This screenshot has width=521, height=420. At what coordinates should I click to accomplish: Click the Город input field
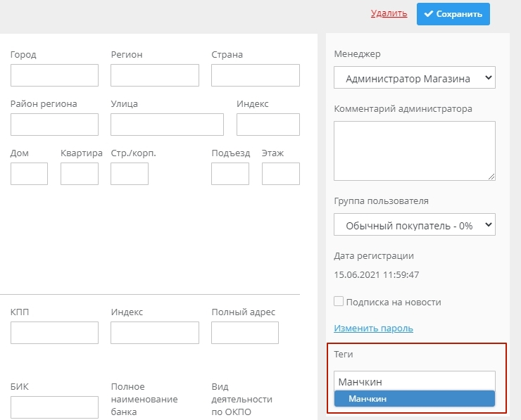[54, 75]
